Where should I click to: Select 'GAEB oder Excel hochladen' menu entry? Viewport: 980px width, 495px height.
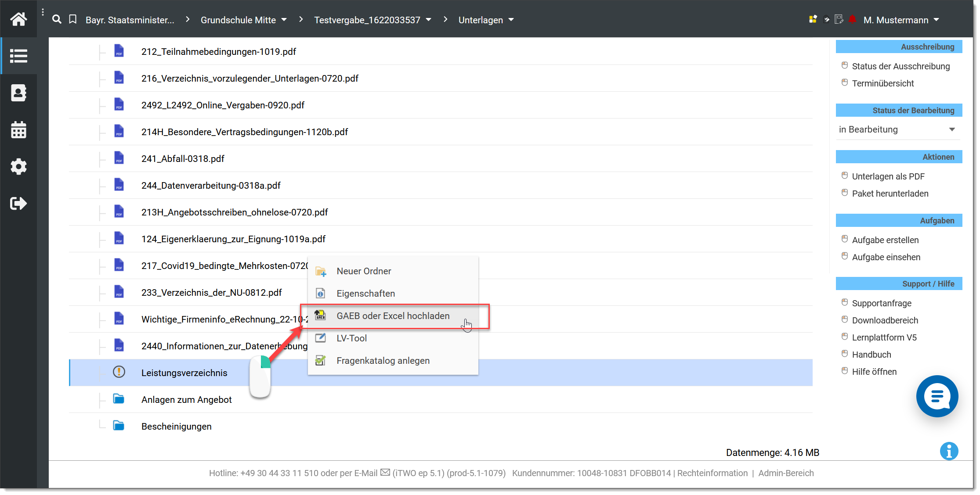[393, 316]
